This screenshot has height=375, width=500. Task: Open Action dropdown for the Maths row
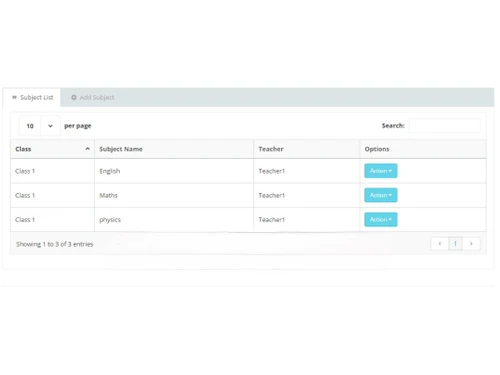[381, 195]
